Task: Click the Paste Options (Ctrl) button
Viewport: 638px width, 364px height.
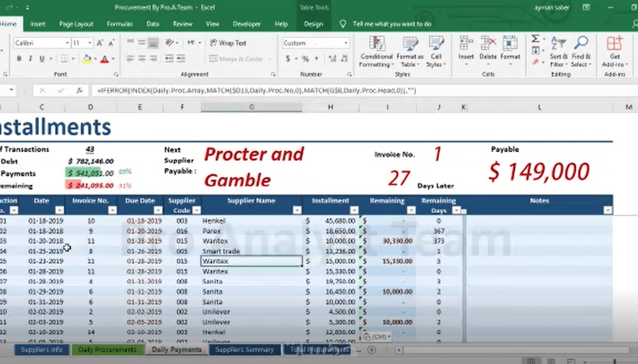Action: (377, 337)
